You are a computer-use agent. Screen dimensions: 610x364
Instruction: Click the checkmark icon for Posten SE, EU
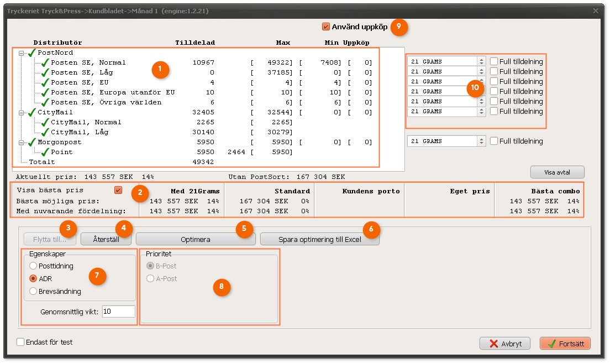click(x=45, y=82)
